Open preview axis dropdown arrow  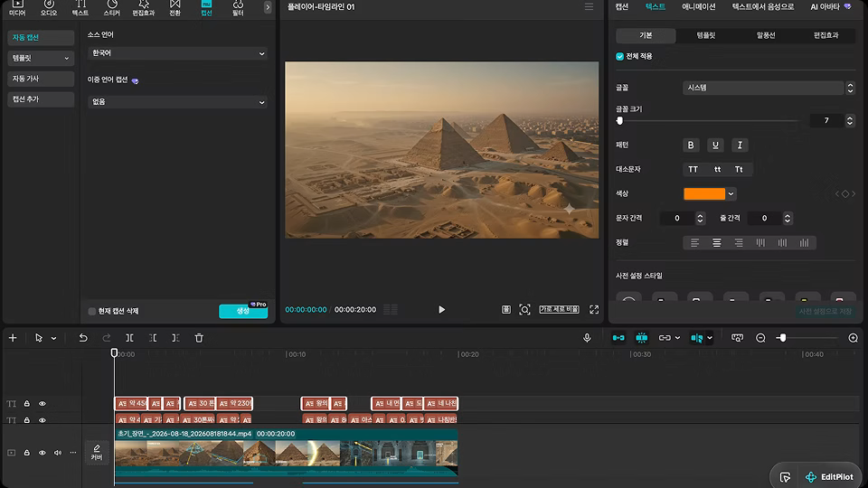pyautogui.click(x=710, y=337)
